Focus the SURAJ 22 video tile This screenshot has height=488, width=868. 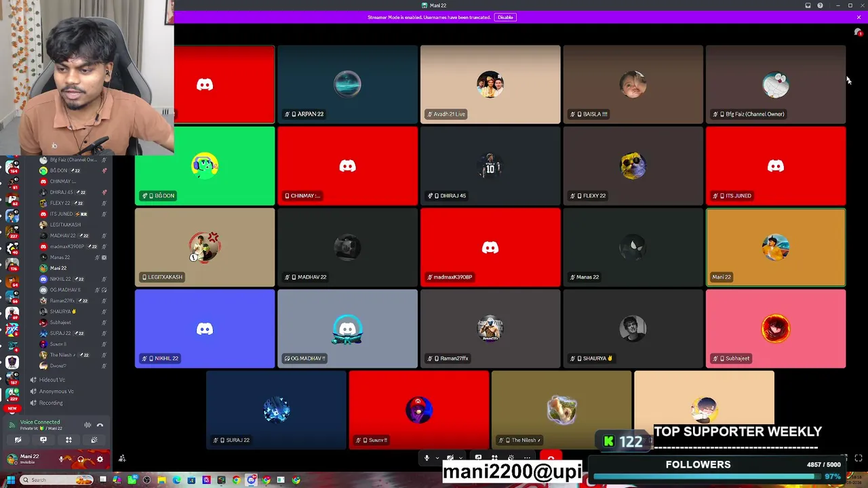tap(276, 410)
